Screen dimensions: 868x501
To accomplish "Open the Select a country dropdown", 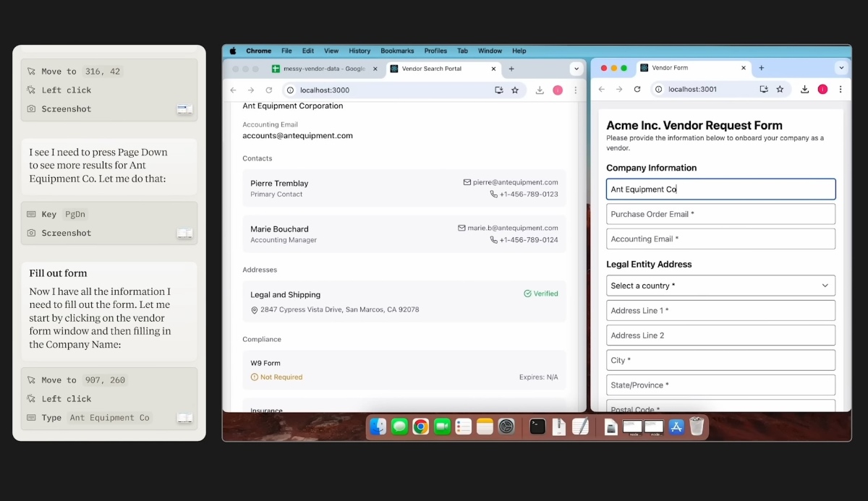I will tap(720, 286).
